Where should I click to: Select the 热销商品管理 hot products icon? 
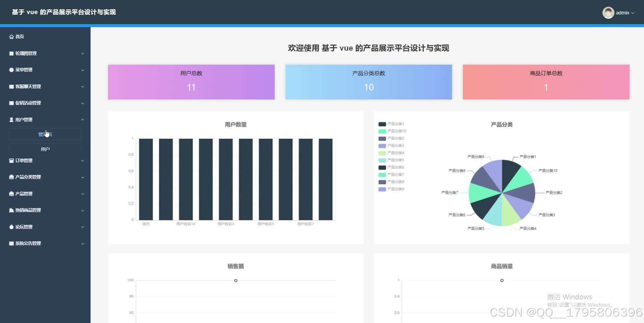pyautogui.click(x=11, y=210)
